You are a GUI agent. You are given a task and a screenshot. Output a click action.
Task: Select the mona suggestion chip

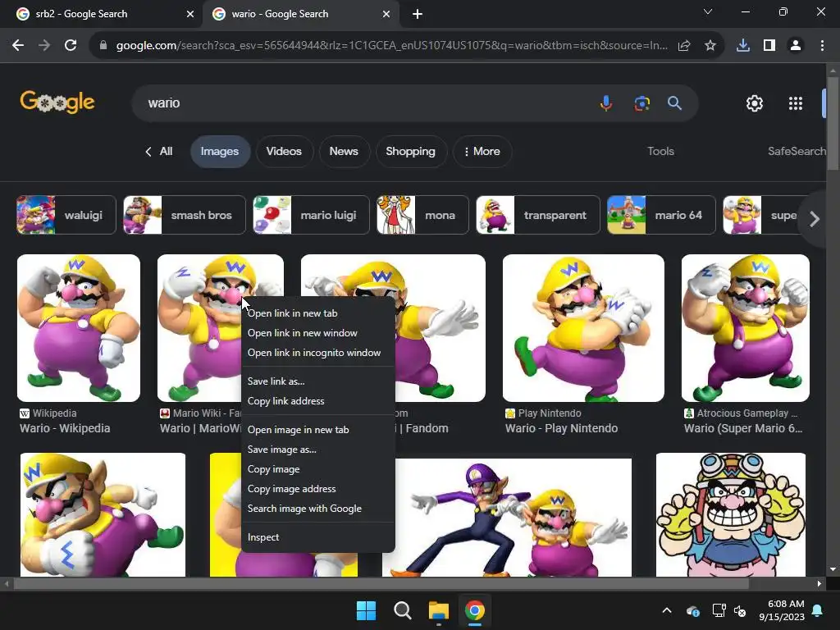(422, 215)
